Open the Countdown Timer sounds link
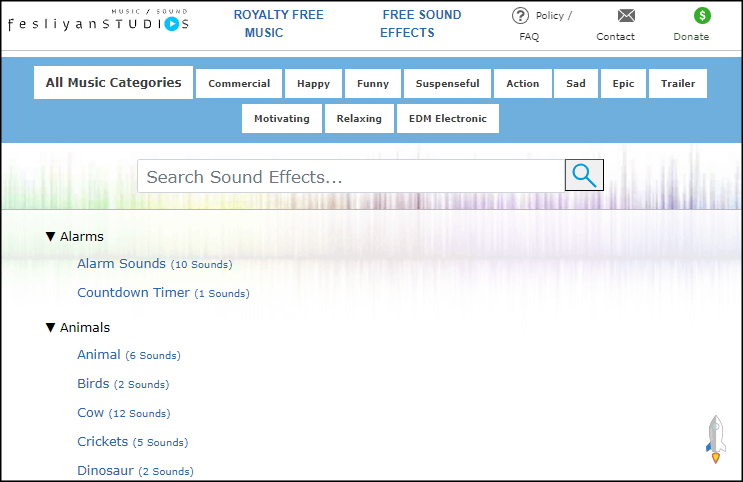Viewport: 743px width, 482px height. (x=133, y=293)
